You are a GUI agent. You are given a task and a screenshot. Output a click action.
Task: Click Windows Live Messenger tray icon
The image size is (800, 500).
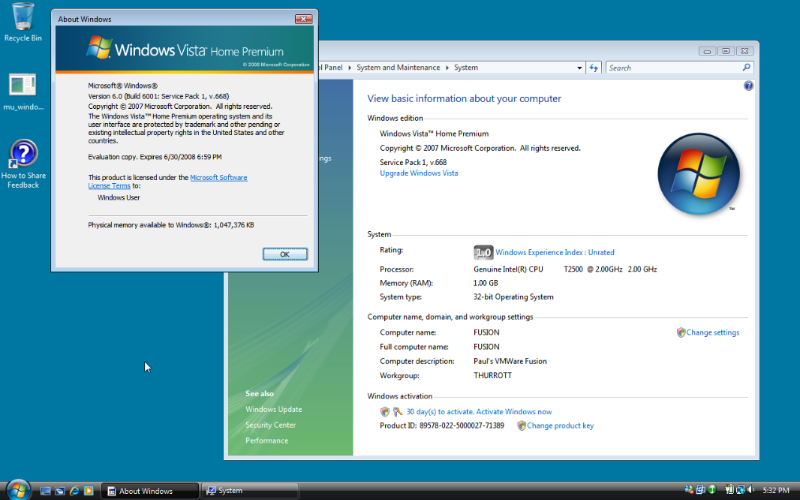[x=689, y=490]
